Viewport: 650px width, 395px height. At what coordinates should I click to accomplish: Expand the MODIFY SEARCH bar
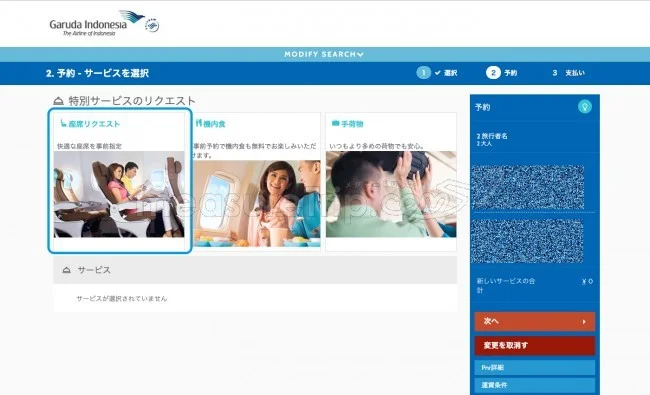pos(324,54)
